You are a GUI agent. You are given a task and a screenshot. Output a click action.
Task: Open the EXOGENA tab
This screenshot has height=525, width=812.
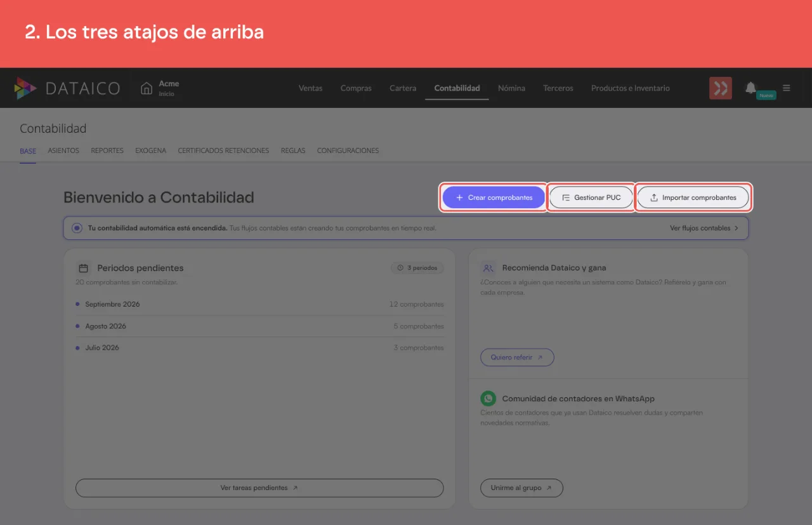click(x=150, y=151)
